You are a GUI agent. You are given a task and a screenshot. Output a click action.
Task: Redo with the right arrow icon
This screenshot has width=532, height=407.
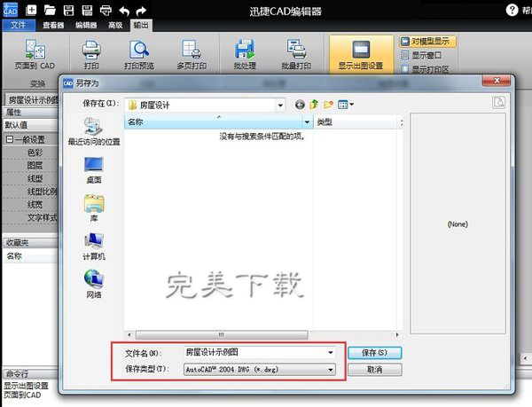(141, 11)
